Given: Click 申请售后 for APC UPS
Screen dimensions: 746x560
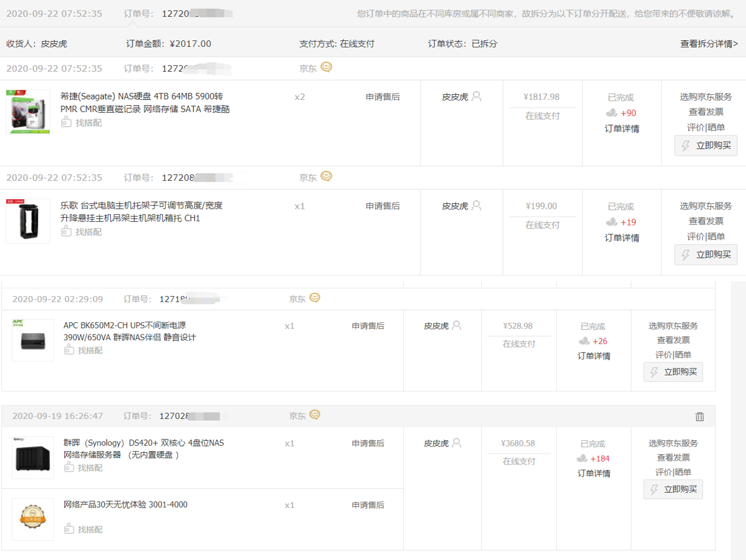Looking at the screenshot, I should 368,326.
